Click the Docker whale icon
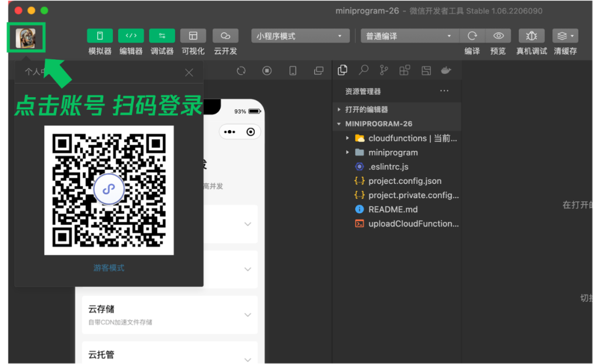Viewport: 593px width, 364px height. coord(446,70)
